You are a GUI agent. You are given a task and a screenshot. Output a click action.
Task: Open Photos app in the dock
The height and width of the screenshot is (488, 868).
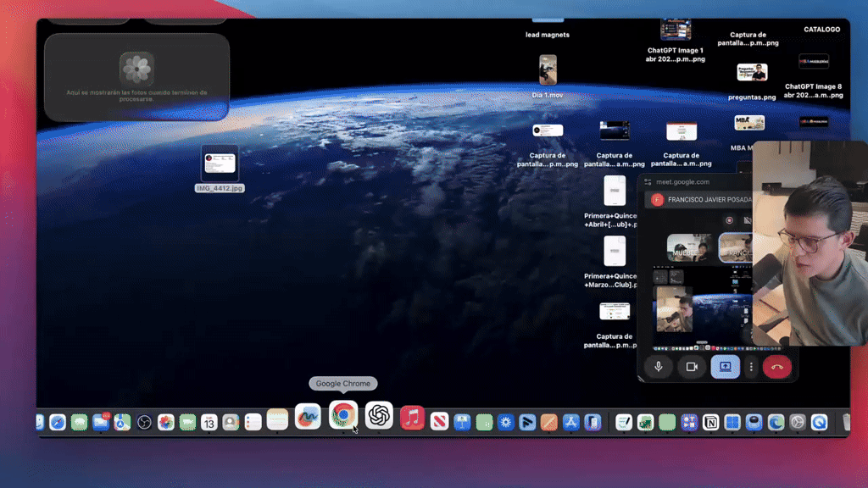coord(165,422)
